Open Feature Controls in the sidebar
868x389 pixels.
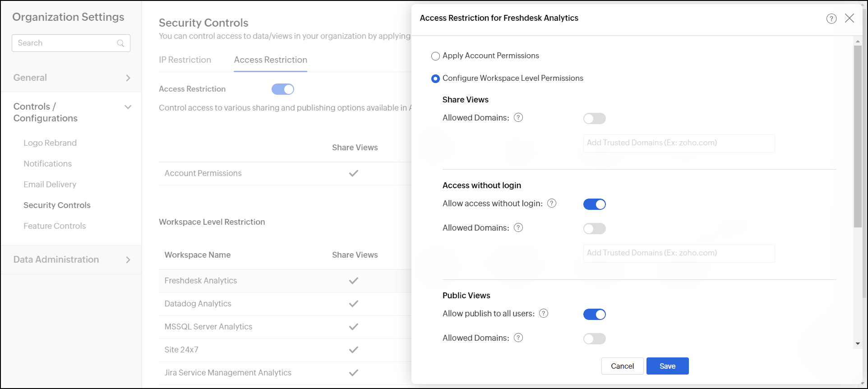coord(55,226)
